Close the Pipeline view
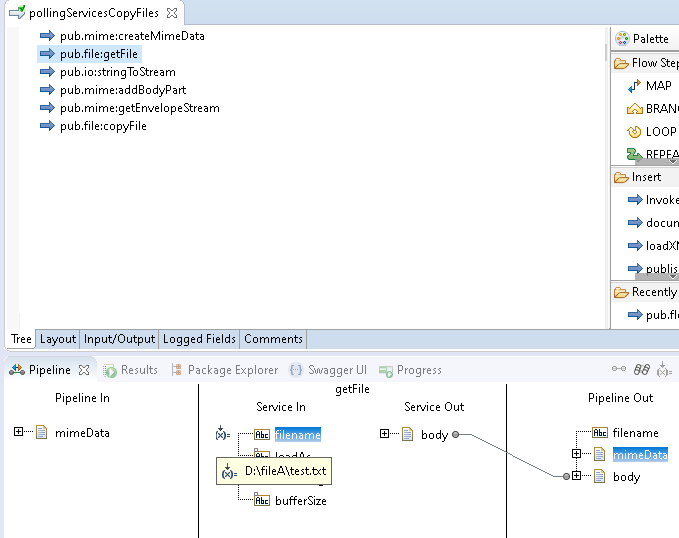 tap(84, 370)
